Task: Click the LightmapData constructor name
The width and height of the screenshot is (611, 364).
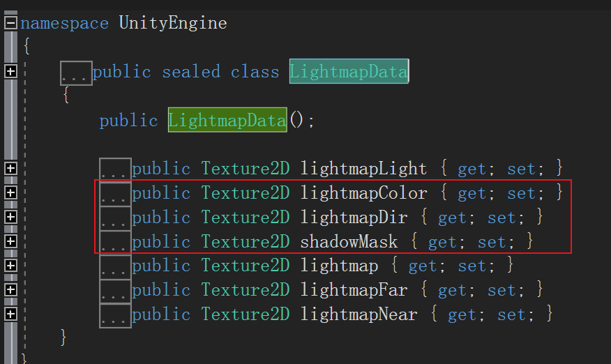Action: pyautogui.click(x=227, y=120)
